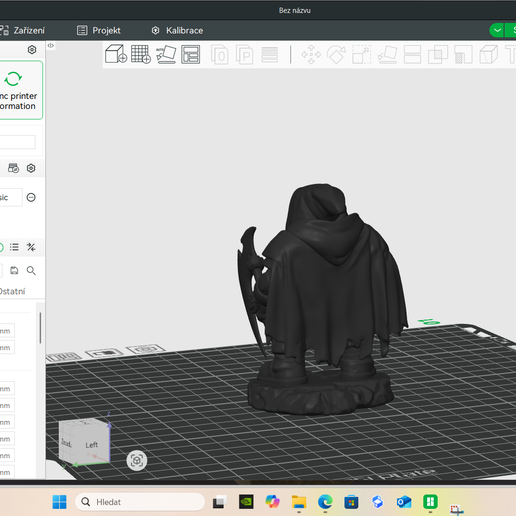Save the current process preset

(14, 270)
